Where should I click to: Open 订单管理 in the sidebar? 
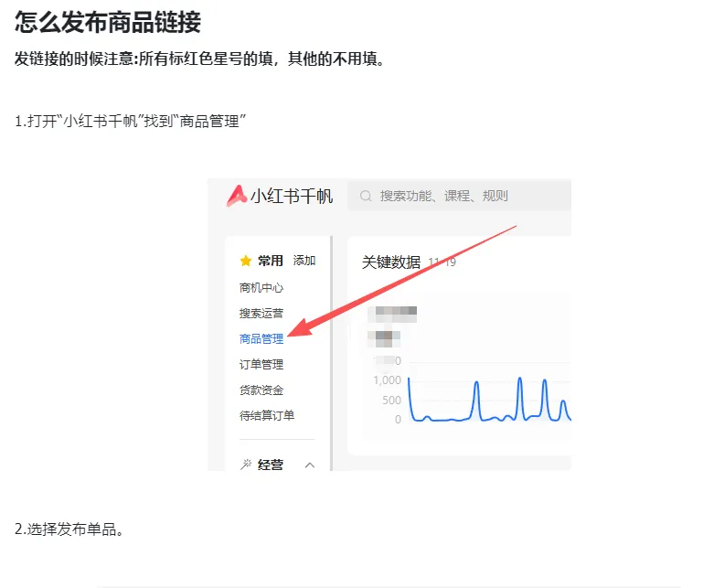point(261,364)
